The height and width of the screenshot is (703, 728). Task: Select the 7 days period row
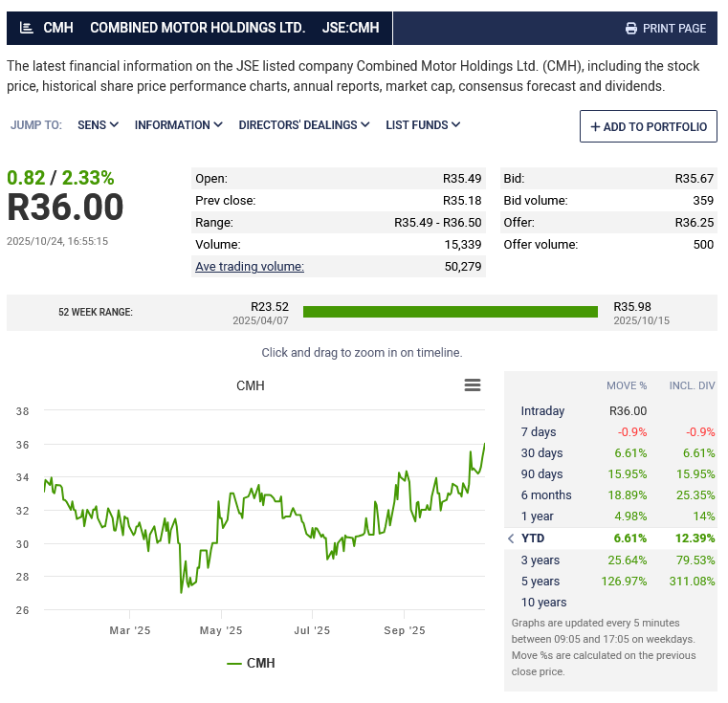click(x=610, y=431)
